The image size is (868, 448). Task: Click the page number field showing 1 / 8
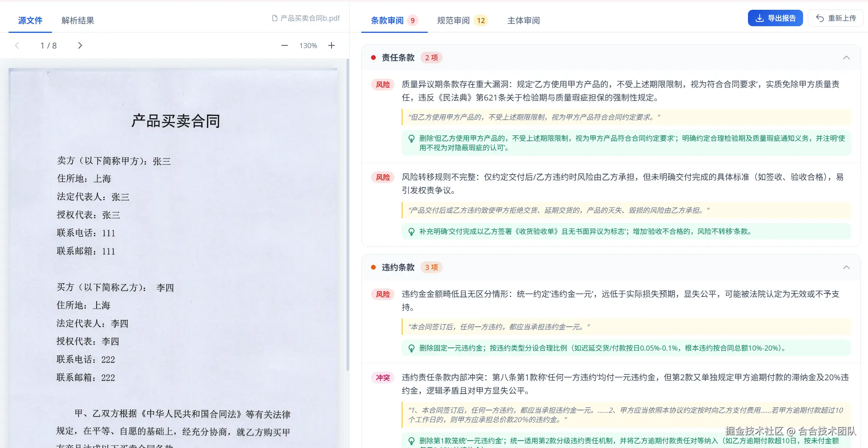coord(48,45)
